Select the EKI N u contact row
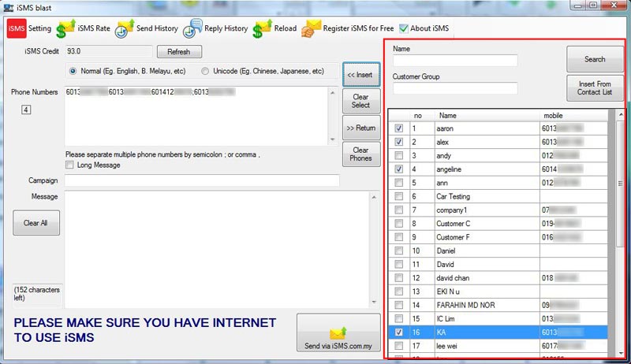This screenshot has height=364, width=631. 498,292
